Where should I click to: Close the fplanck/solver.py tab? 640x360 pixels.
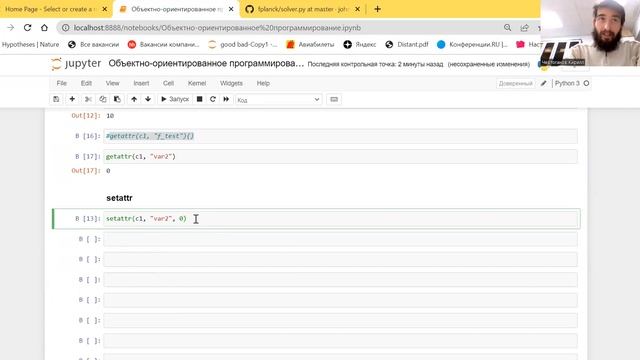click(358, 9)
